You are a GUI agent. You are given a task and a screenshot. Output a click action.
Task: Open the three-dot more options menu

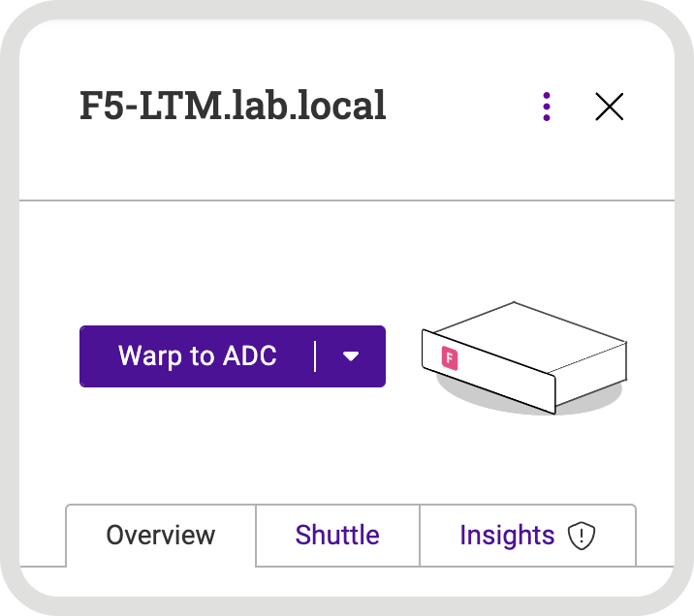[x=547, y=107]
